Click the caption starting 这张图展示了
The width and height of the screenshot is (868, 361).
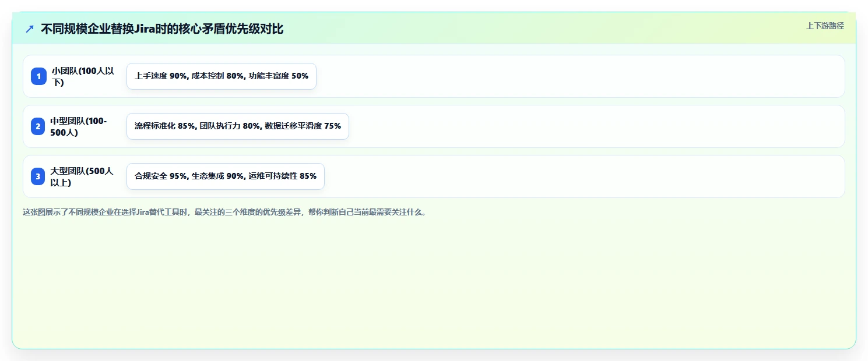(x=226, y=212)
